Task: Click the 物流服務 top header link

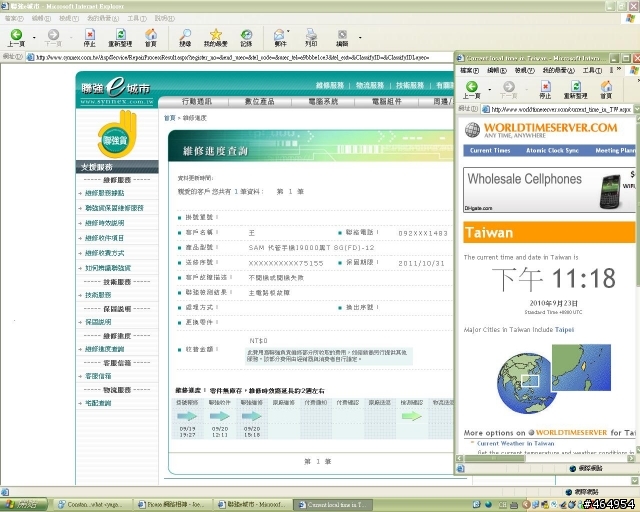Action: tap(370, 85)
